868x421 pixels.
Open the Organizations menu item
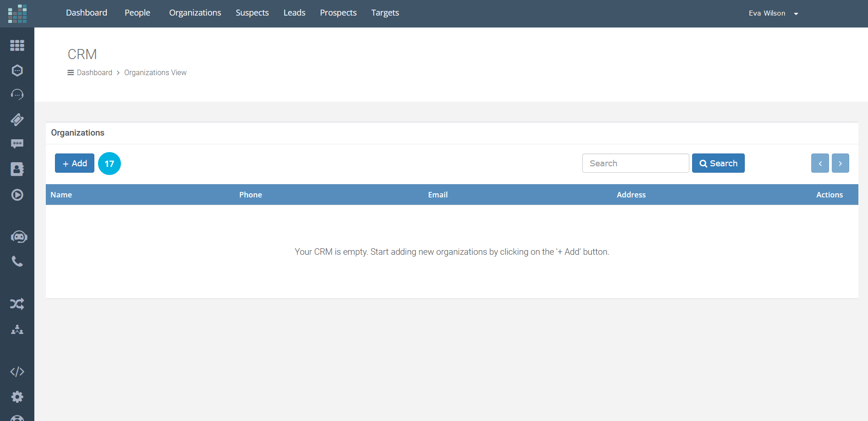pos(195,13)
